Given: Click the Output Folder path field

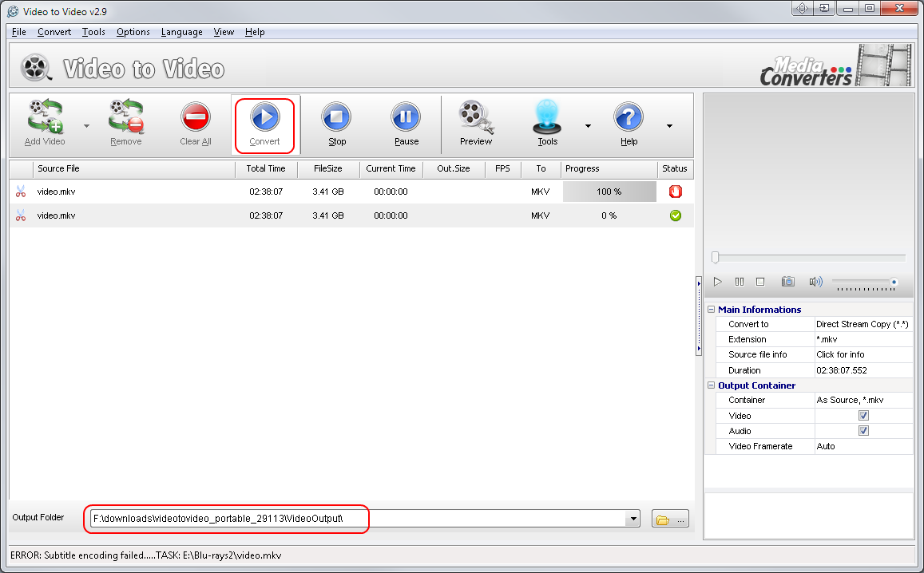Looking at the screenshot, I should click(359, 518).
